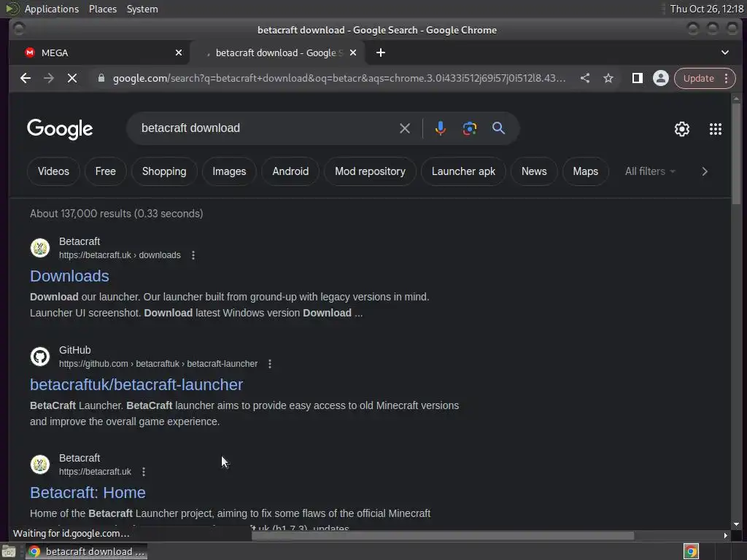Apply the Mod repository filter chip

(370, 171)
